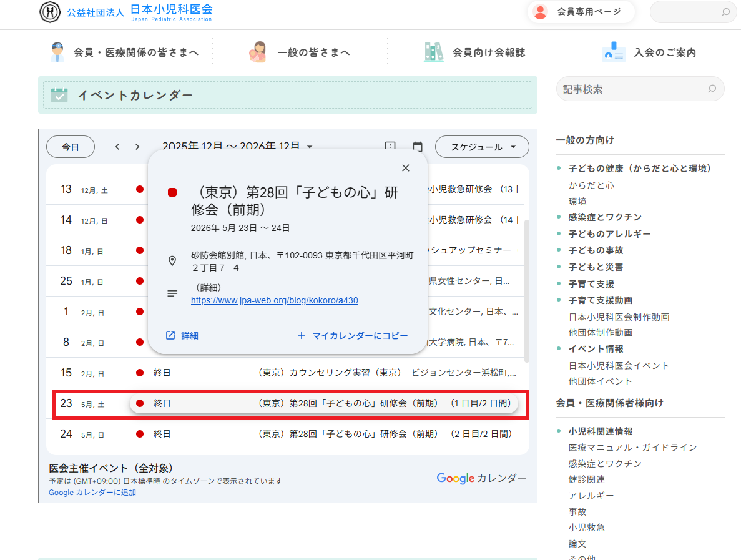Open the スケジュール view dropdown

point(482,147)
